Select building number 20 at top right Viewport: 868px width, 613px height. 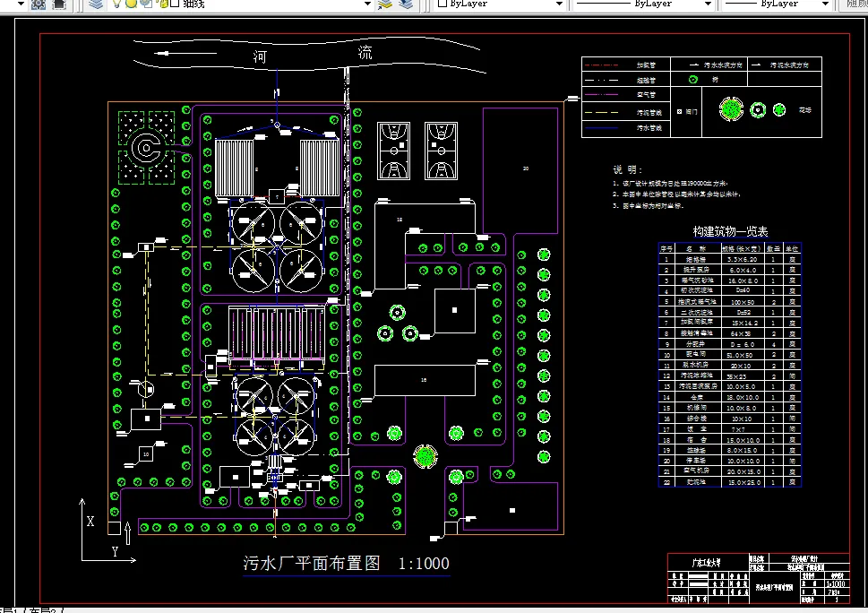[x=520, y=170]
